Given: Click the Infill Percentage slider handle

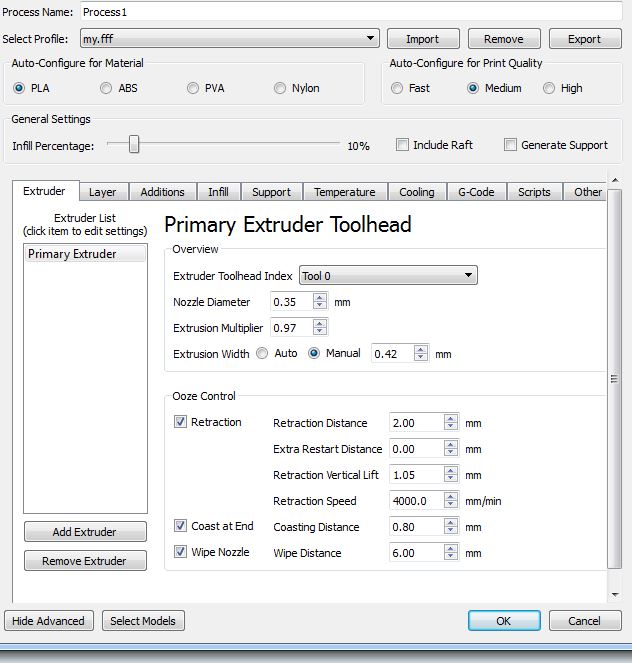Looking at the screenshot, I should coord(133,146).
